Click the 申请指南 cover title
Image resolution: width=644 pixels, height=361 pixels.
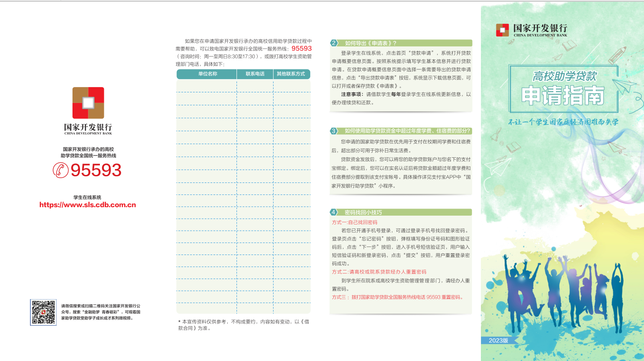tap(563, 96)
